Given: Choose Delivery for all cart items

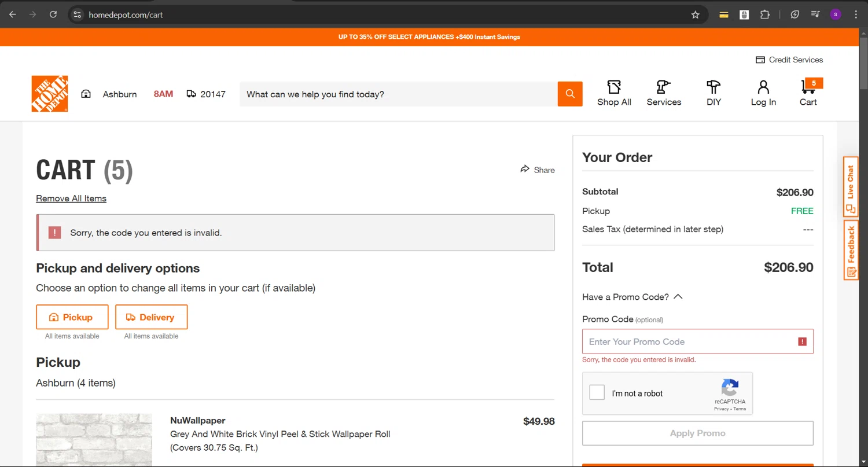Looking at the screenshot, I should (x=151, y=317).
